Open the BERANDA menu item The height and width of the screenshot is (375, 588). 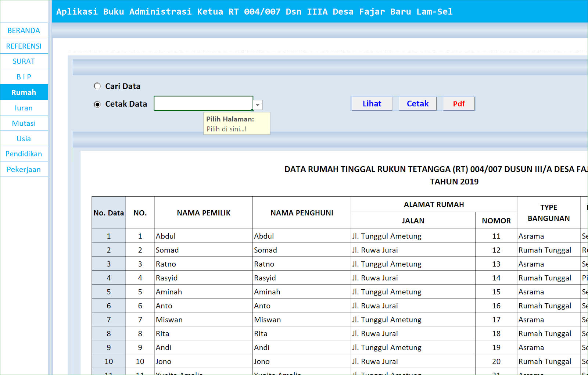pos(24,31)
